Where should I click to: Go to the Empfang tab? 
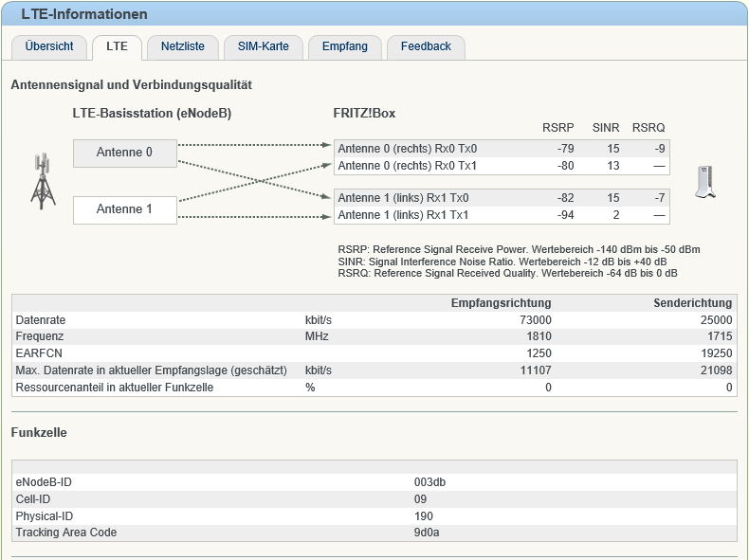[345, 47]
